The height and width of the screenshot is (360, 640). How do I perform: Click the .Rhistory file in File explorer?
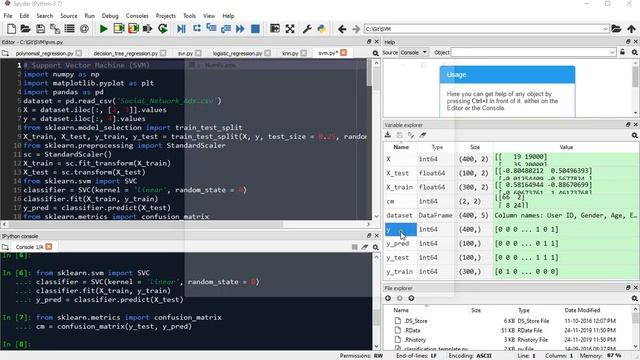coord(415,340)
